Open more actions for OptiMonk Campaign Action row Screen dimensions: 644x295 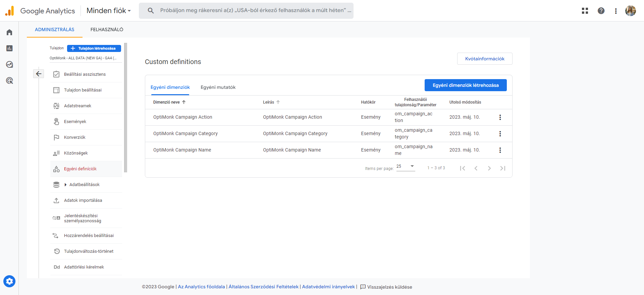[x=500, y=117]
